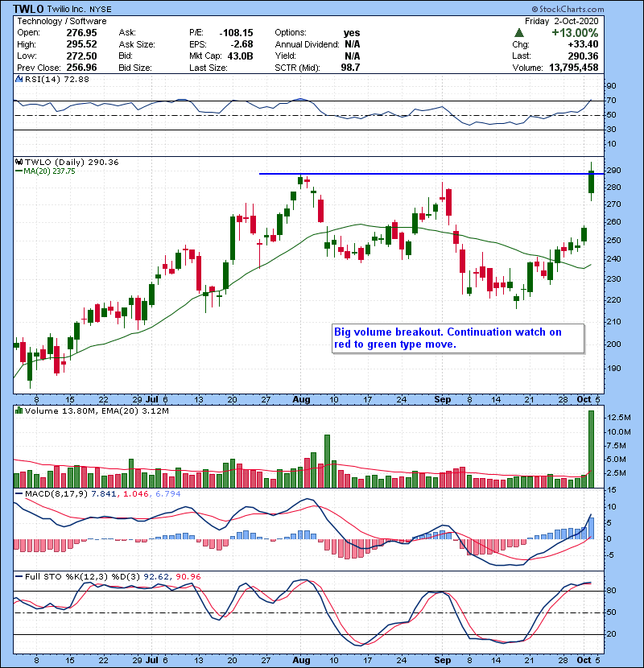Click the Last price 290.36 in the header
Image resolution: width=644 pixels, height=668 pixels.
583,56
